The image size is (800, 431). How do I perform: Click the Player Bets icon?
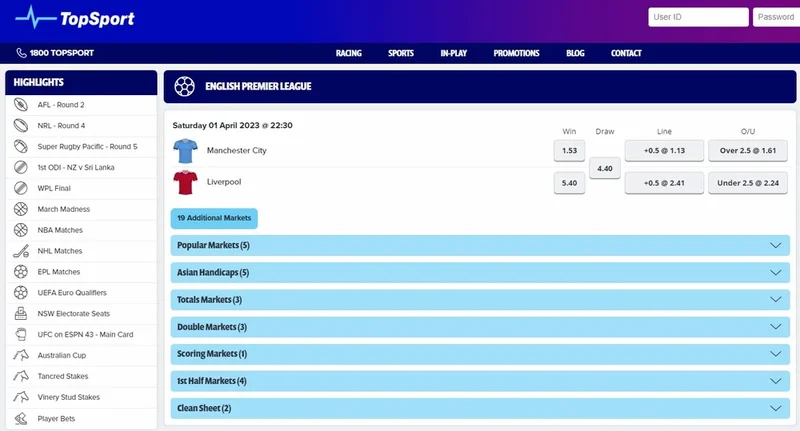tap(21, 419)
